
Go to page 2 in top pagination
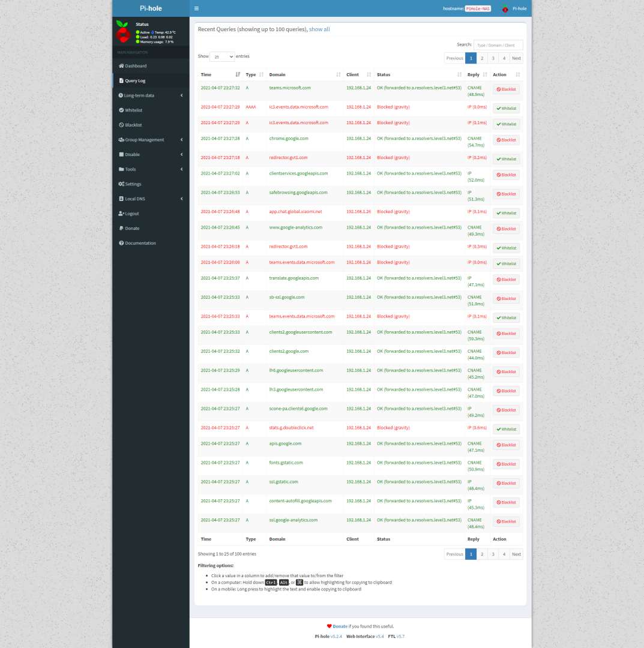(x=482, y=58)
